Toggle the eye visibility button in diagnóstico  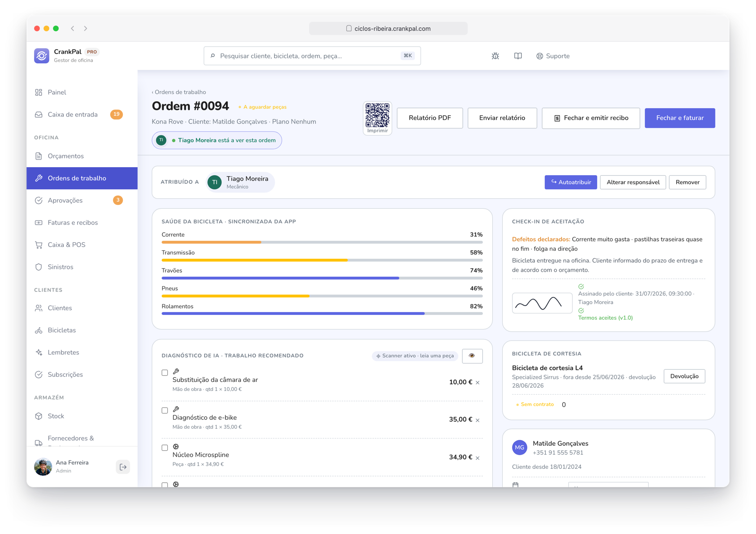[472, 356]
